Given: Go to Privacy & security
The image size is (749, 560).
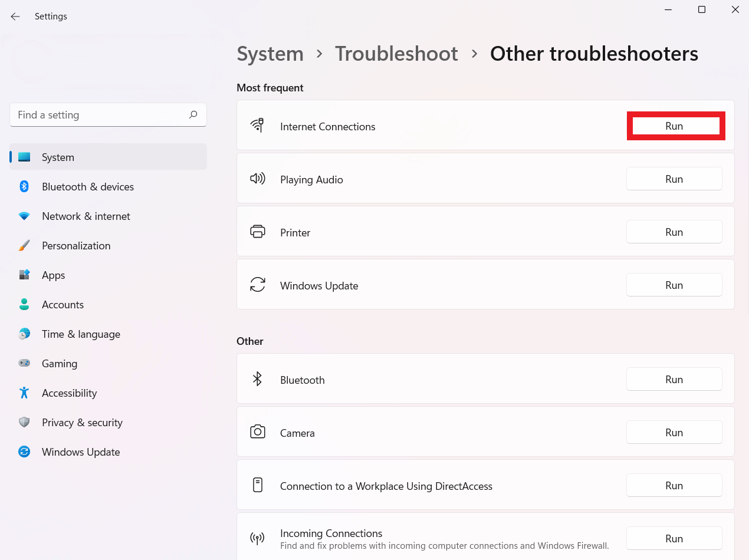Looking at the screenshot, I should (x=82, y=423).
